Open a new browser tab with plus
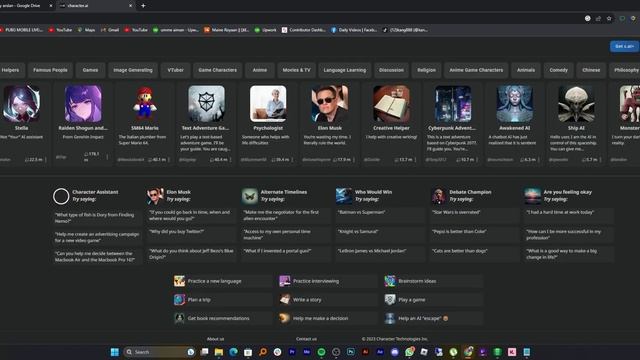This screenshot has width=640, height=360. coord(143,6)
